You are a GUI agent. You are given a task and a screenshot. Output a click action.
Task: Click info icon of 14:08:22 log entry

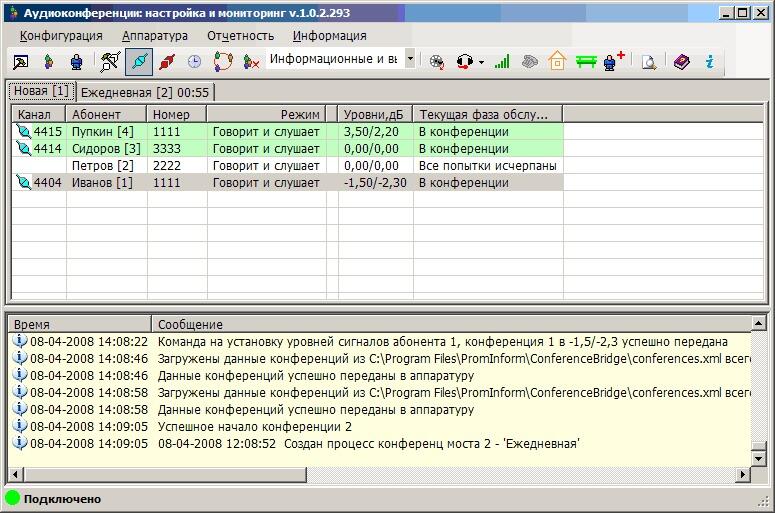point(20,341)
